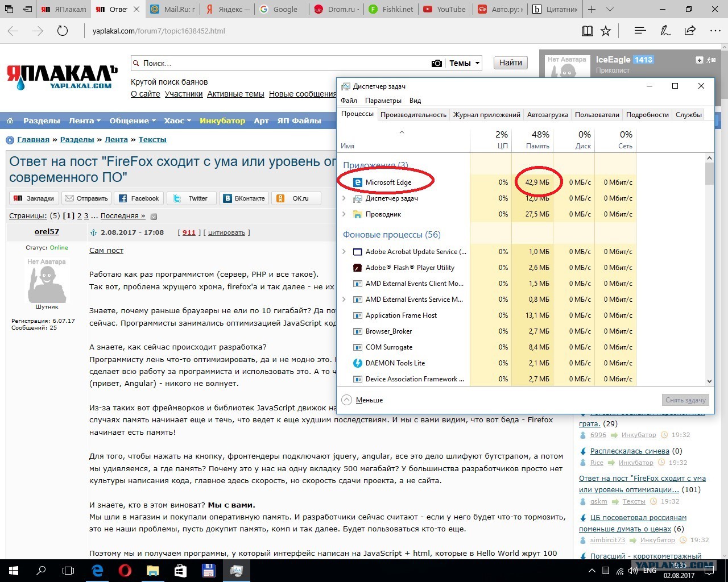The width and height of the screenshot is (728, 582).
Task: Click the site home icon
Action: [10, 120]
